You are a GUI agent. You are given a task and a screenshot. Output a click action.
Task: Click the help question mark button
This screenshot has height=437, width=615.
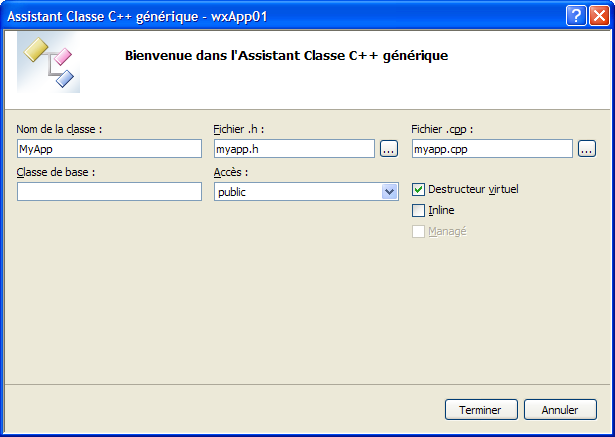pos(575,16)
